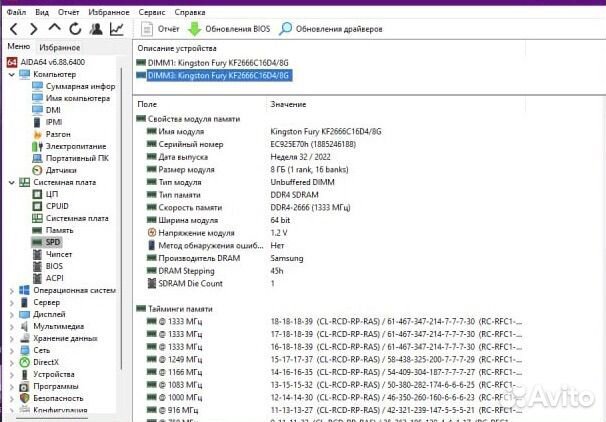Expand the Устройства tree node

pos(12,374)
